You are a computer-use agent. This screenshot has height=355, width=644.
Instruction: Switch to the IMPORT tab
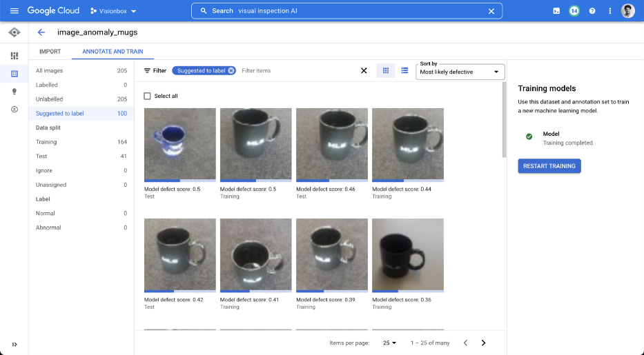(50, 52)
